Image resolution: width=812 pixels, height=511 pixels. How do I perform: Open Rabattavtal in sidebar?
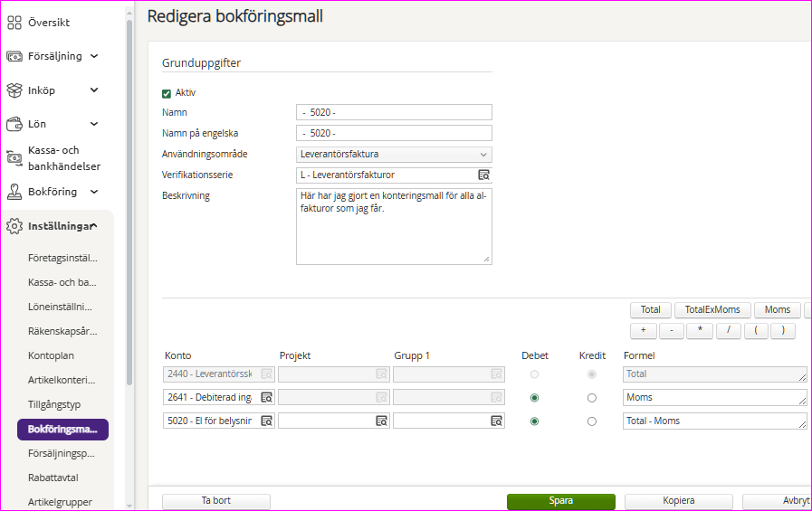53,478
